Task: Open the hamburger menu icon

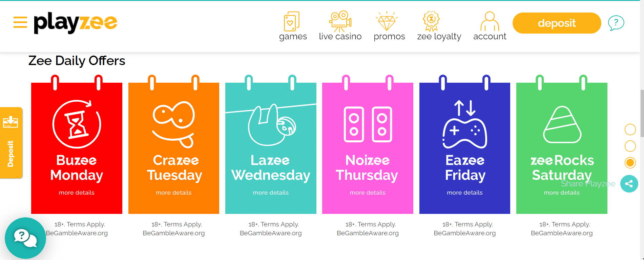Action: (20, 22)
